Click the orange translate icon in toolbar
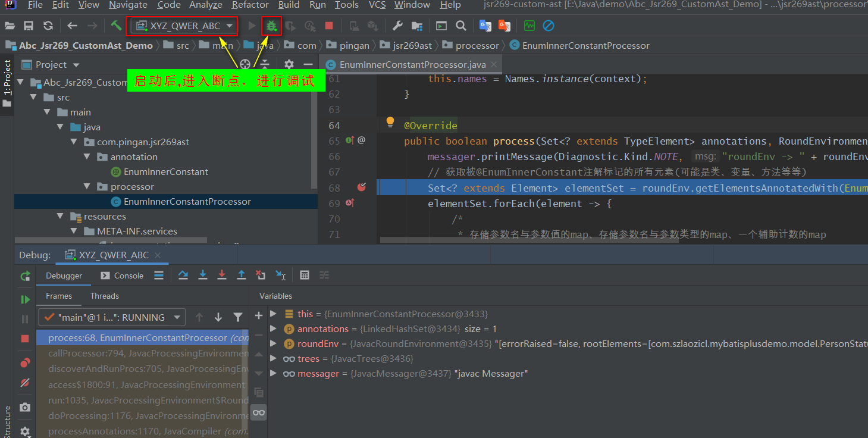 point(504,26)
